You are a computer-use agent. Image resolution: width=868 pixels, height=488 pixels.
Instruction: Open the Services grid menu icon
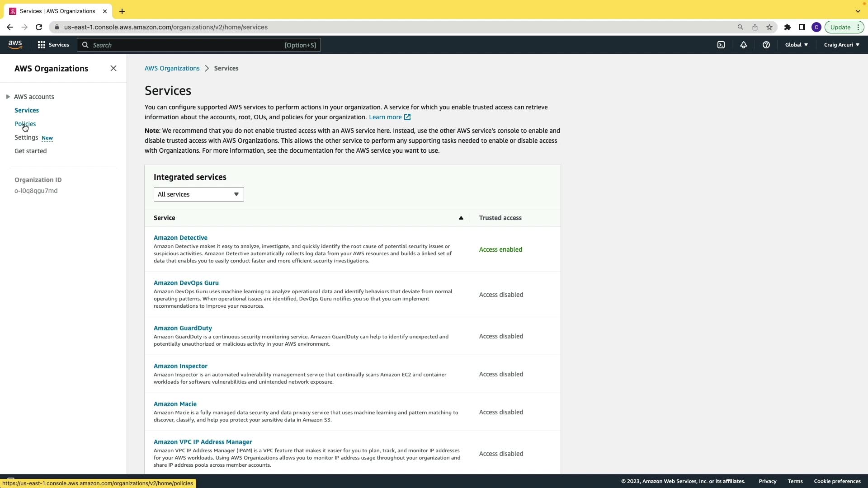click(x=42, y=45)
